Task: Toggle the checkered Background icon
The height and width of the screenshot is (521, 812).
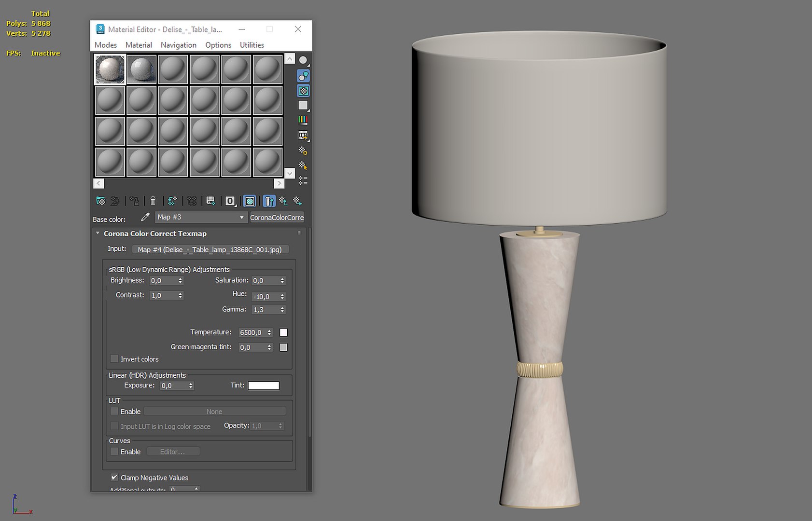Action: [x=303, y=91]
